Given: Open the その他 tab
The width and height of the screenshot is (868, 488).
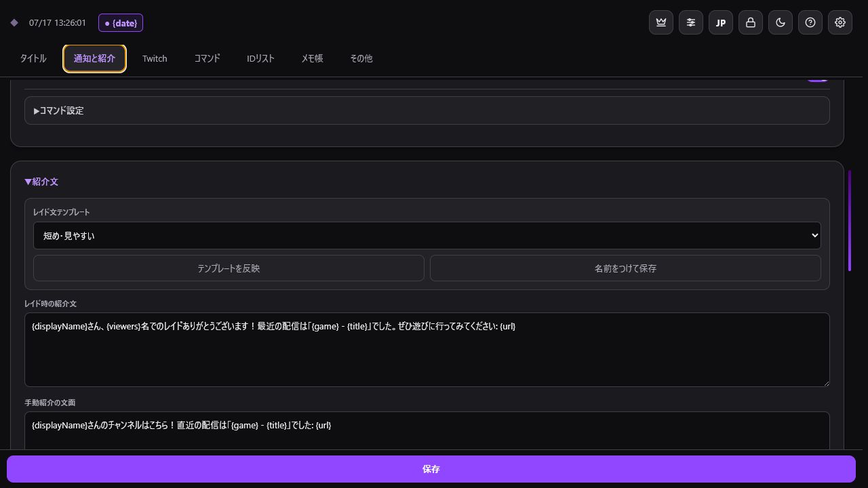Looking at the screenshot, I should click(x=361, y=58).
